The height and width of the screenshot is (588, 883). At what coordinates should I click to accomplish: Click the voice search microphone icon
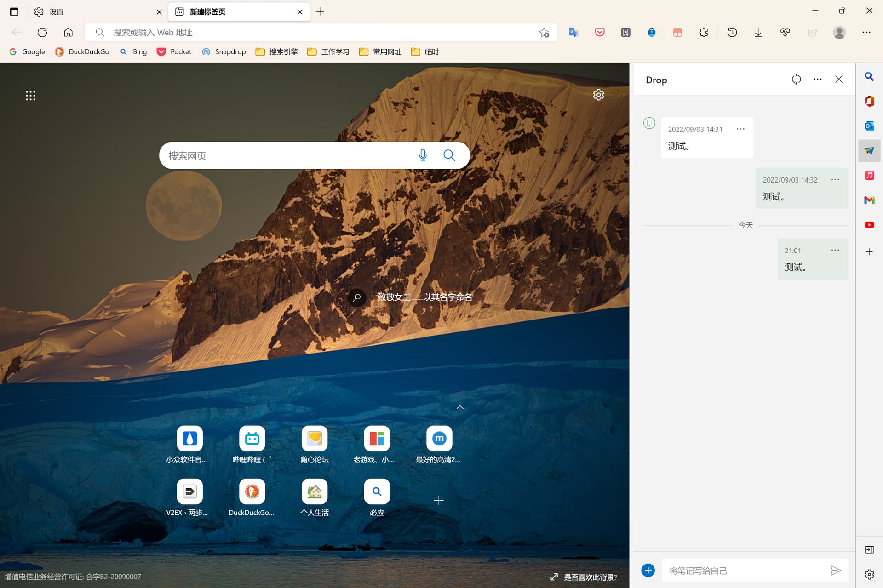coord(423,155)
